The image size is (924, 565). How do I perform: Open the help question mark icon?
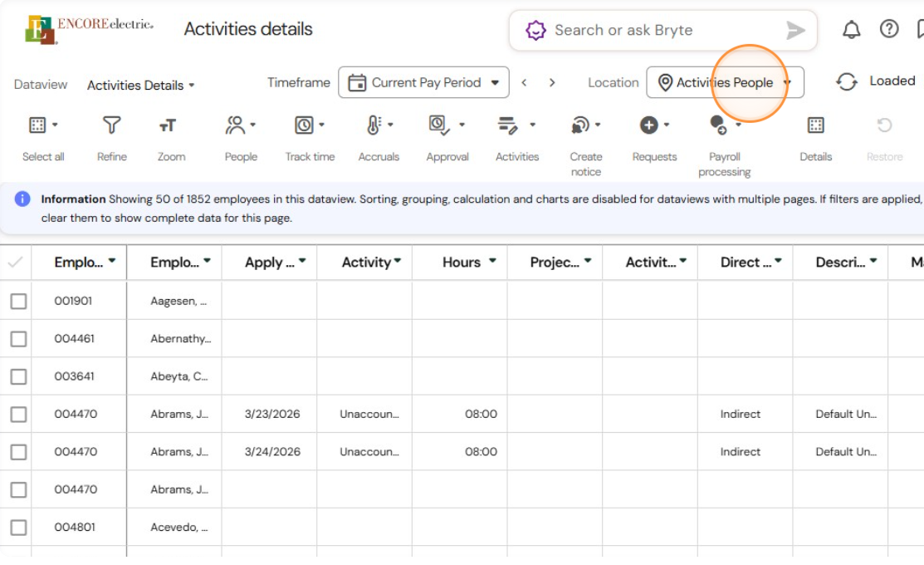point(888,28)
